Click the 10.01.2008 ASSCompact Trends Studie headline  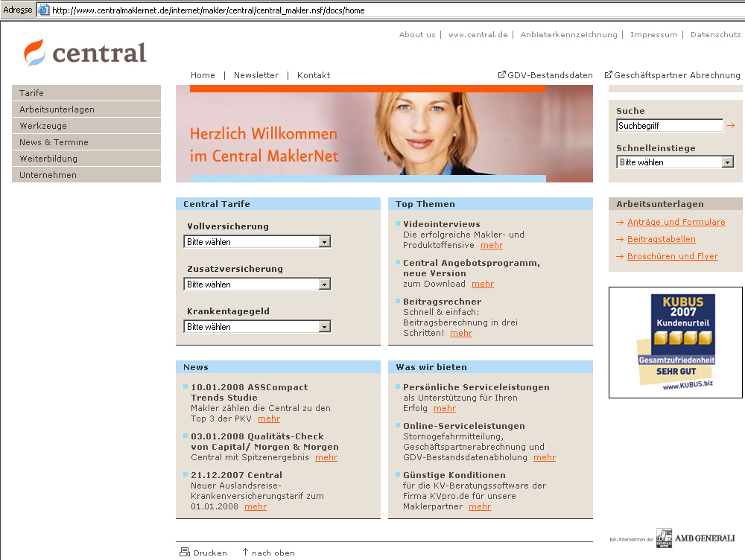[250, 392]
